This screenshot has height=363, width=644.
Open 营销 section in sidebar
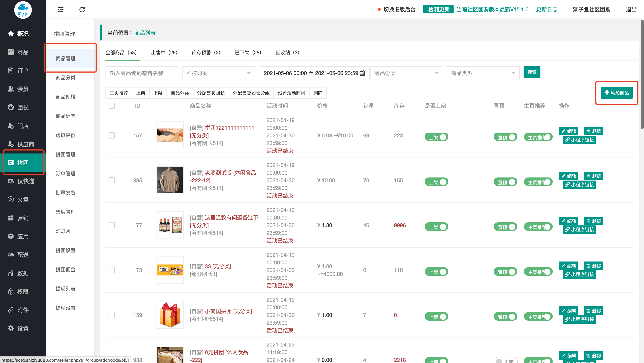(x=23, y=218)
